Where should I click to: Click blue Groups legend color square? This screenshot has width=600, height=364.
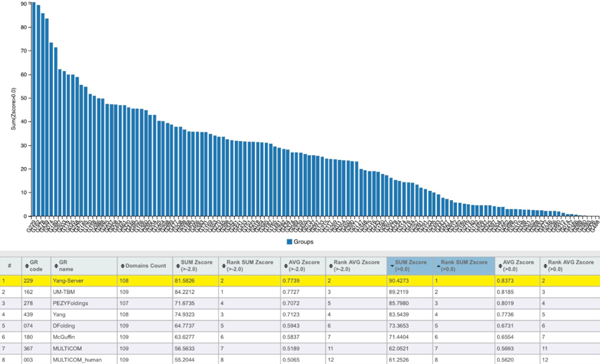(x=289, y=242)
